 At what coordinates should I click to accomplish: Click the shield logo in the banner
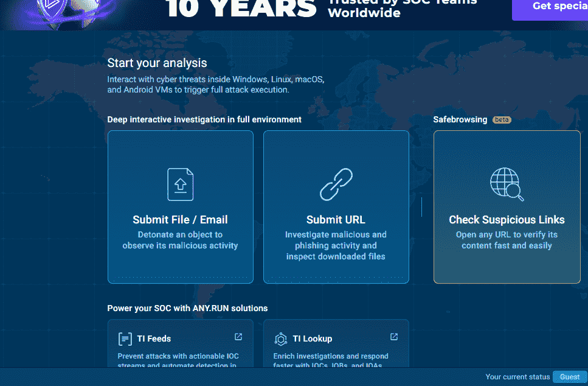point(52,9)
